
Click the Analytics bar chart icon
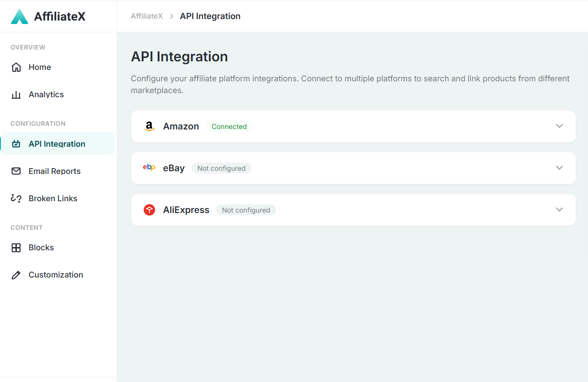coord(16,94)
